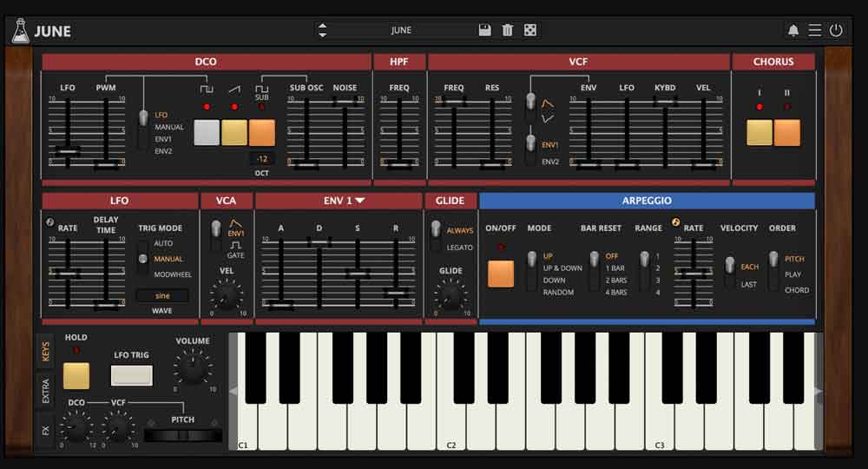Click the DCO sub oscillator orange button
Screen dimensions: 868x469
(x=262, y=132)
